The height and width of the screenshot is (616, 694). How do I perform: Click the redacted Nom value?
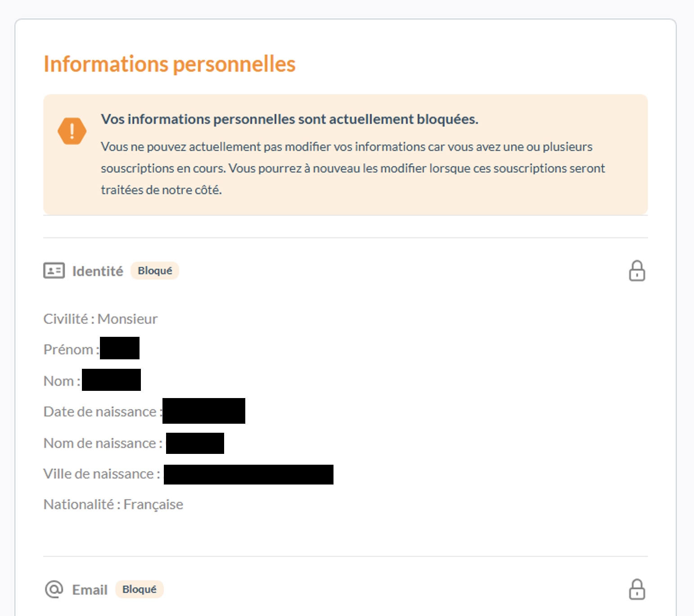(x=112, y=380)
